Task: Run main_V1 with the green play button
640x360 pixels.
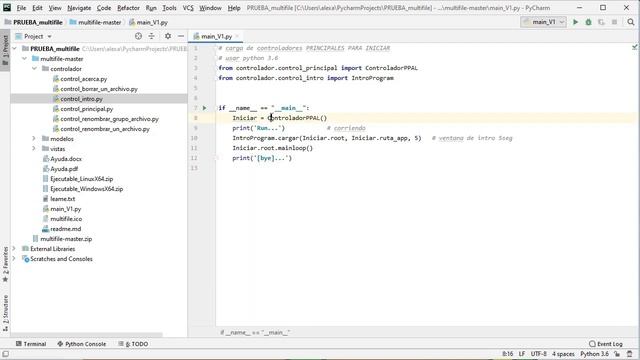Action: point(575,22)
